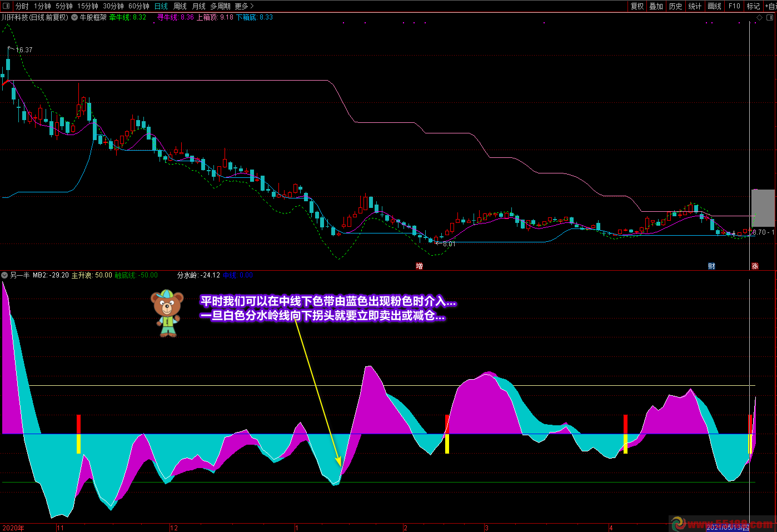Click the blue 财 event marker icon
Image resolution: width=777 pixels, height=532 pixels.
711,266
